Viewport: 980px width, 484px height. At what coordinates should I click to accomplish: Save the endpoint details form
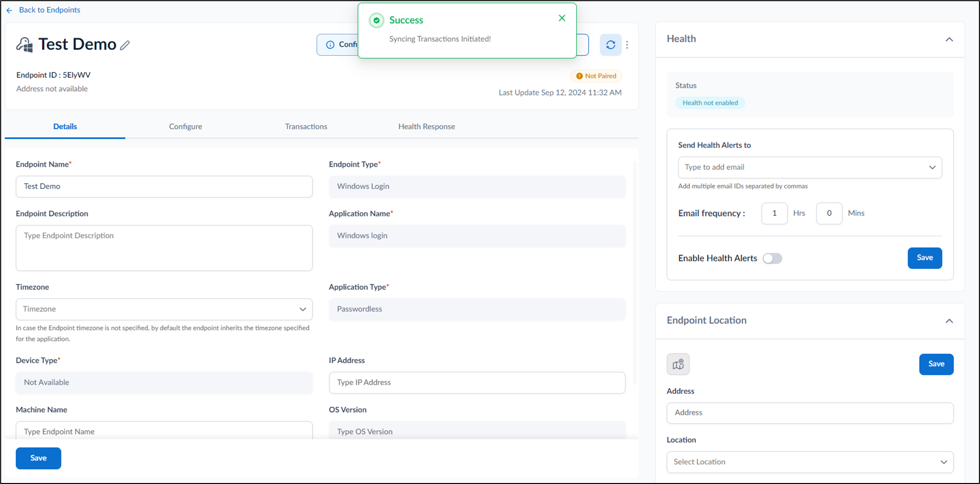[38, 458]
